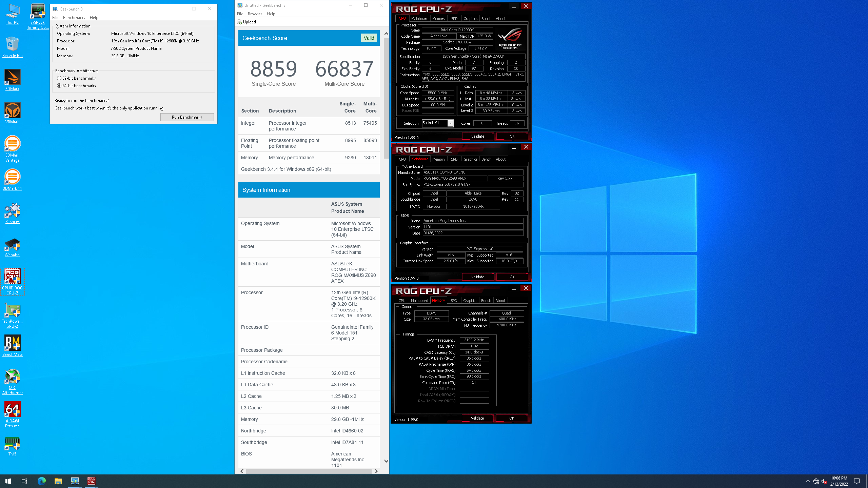Select 32-bit benchmarks radio button

77,78
